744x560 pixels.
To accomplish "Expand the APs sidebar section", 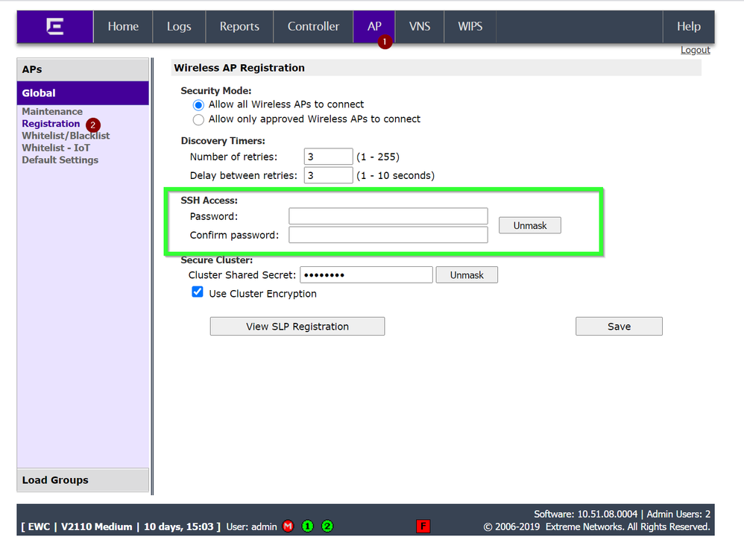I will [83, 69].
